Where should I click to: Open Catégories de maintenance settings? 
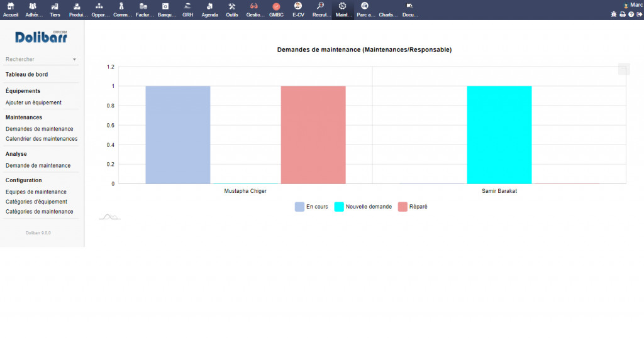coord(40,212)
